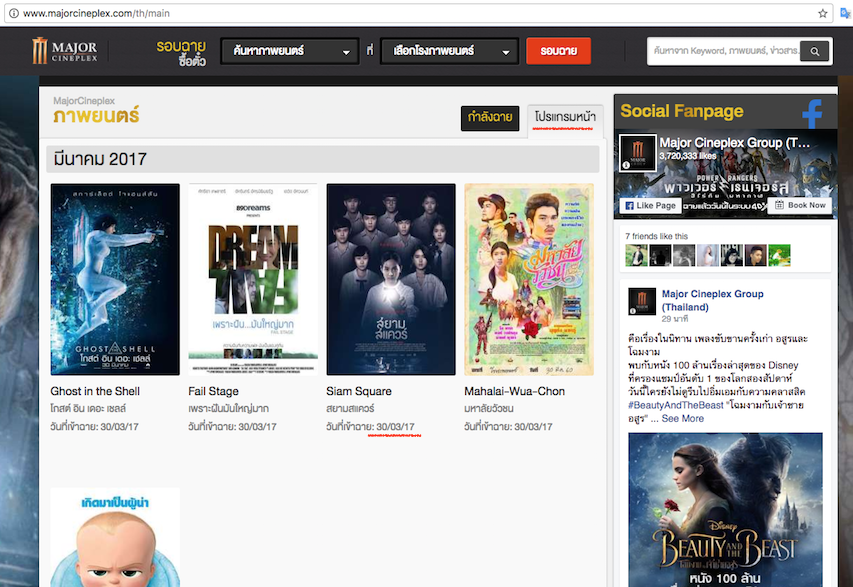
Task: Open the เลือกโรงภาพยนตร์ cinema dropdown
Action: (x=449, y=51)
